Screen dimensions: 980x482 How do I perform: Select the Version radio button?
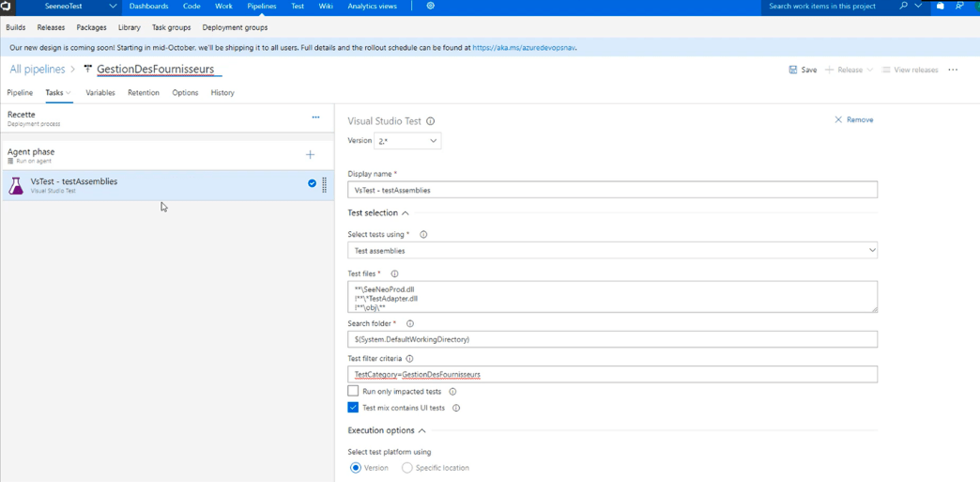pos(356,468)
